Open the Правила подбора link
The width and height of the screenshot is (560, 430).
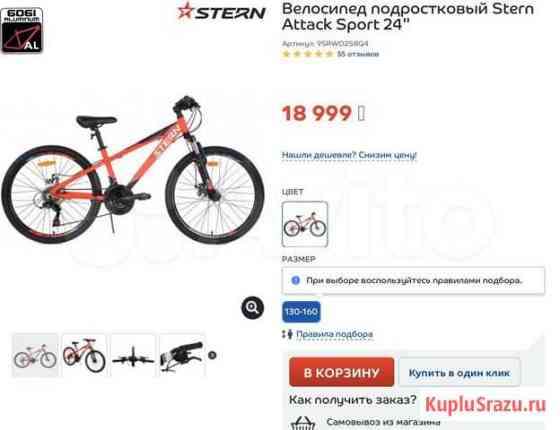tap(335, 334)
